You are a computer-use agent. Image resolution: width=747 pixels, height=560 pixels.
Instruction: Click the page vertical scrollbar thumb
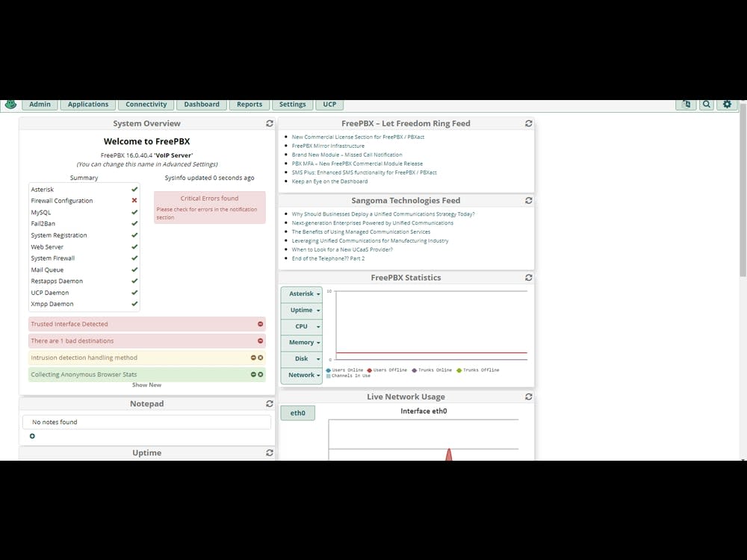[743, 190]
